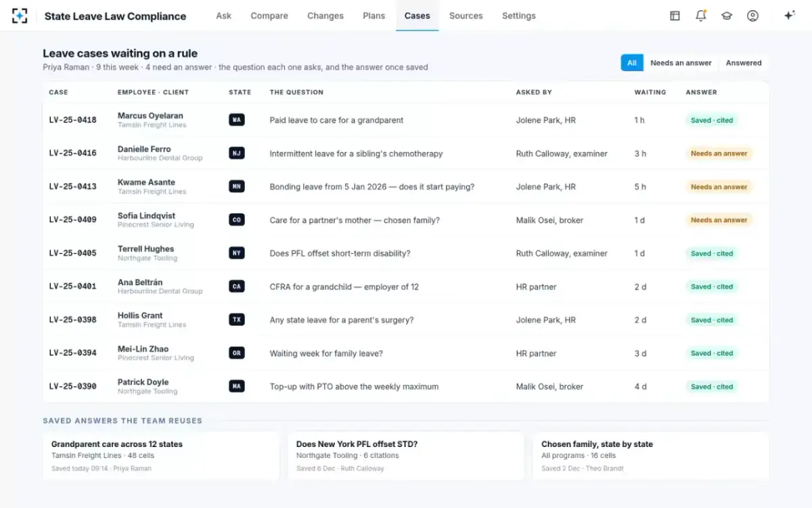
Task: Click Malik Osei, broker in Sofia Lindqvist row
Action: pyautogui.click(x=549, y=220)
